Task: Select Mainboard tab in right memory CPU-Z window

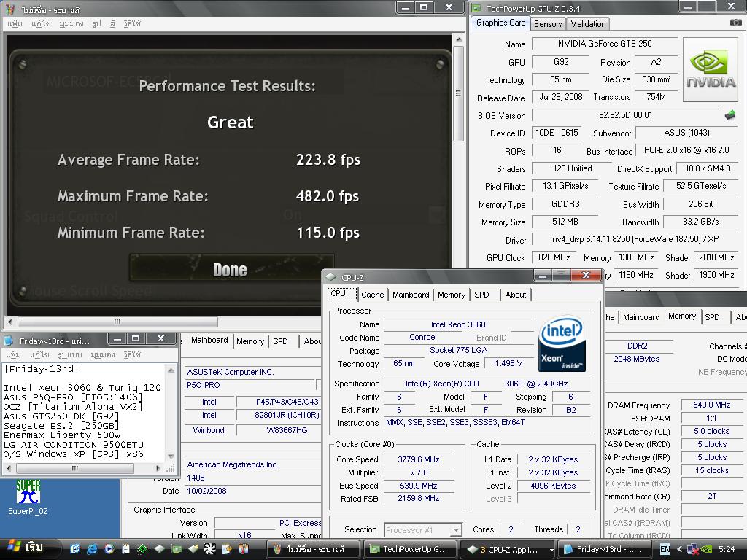Action: point(641,317)
